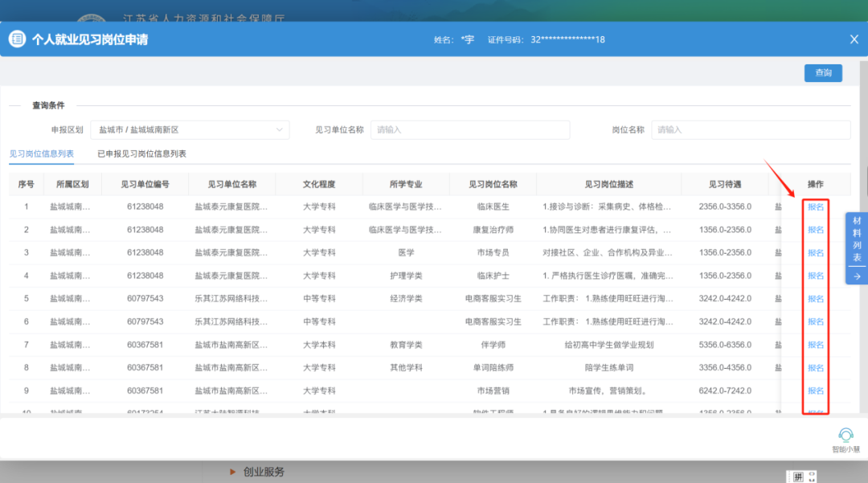Click the 岗位名称 input field

click(751, 129)
